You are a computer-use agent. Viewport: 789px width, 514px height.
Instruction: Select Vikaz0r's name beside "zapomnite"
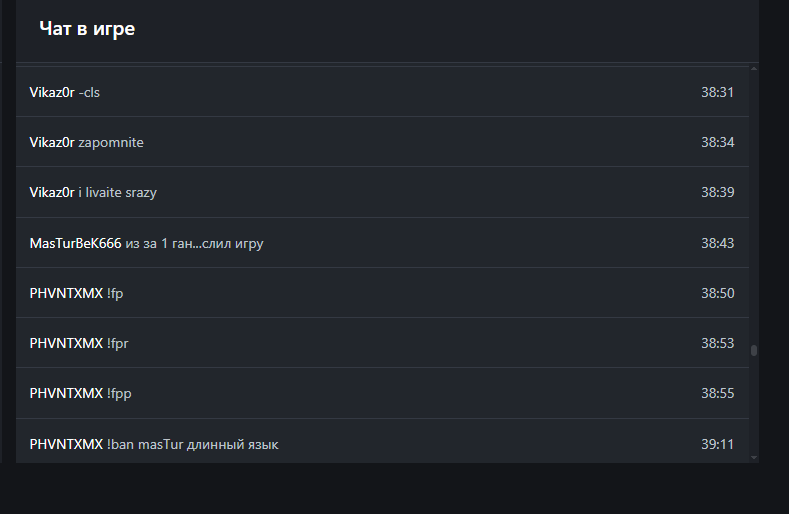coord(52,142)
